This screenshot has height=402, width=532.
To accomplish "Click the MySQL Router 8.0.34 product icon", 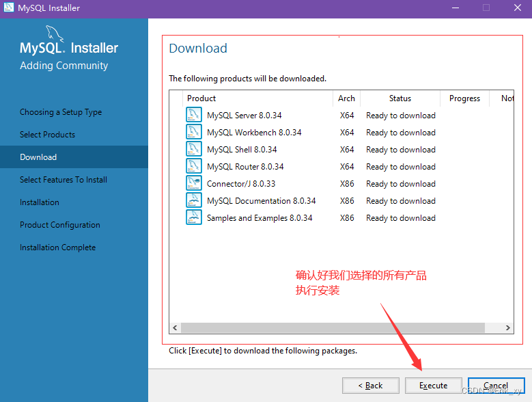I will (194, 166).
